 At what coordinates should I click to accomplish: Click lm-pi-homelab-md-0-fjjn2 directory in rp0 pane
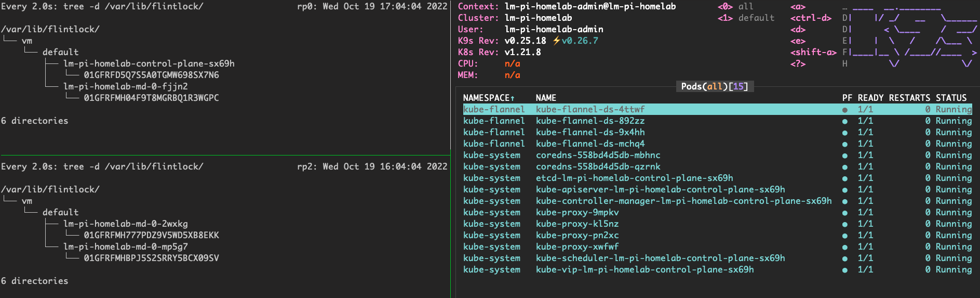(x=126, y=86)
